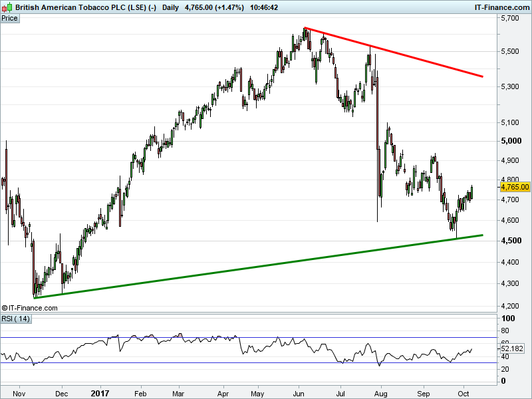Image resolution: width=532 pixels, height=399 pixels.
Task: Click the 4,900 price axis label
Action: coord(510,160)
